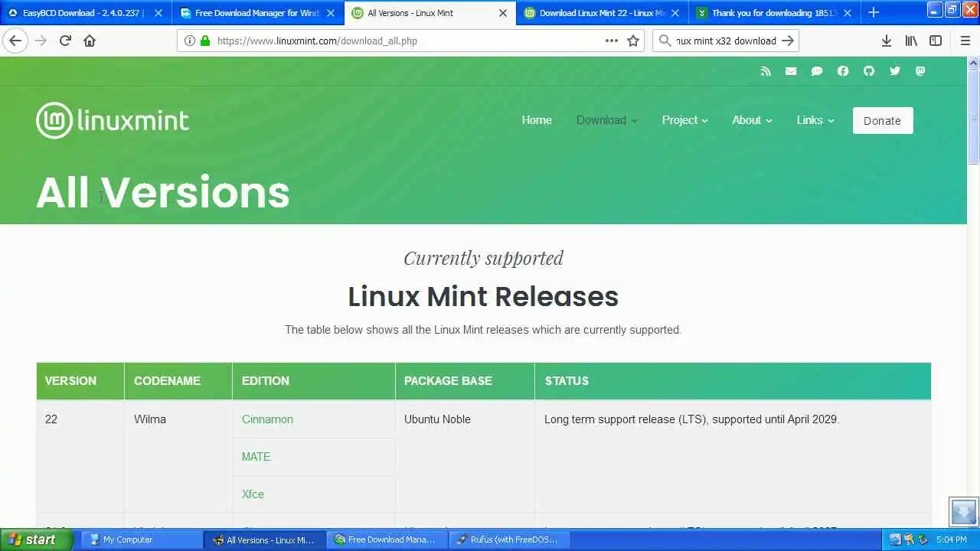
Task: Expand the About dropdown menu
Action: (x=752, y=120)
